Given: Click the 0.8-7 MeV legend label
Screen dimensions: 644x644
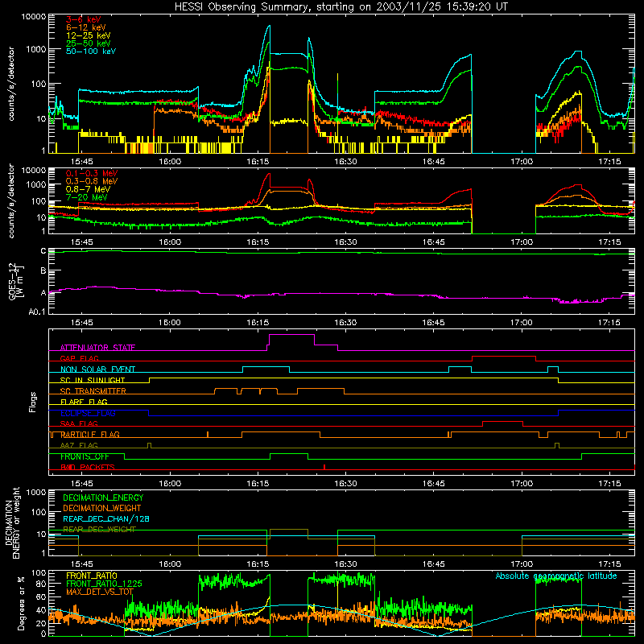Looking at the screenshot, I should pyautogui.click(x=88, y=189).
